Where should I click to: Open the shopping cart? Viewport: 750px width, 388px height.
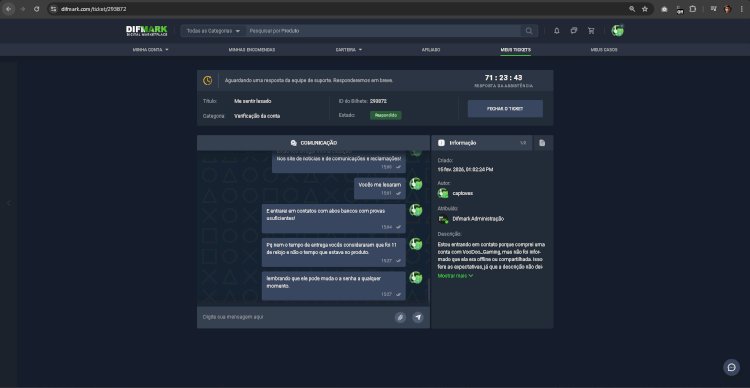pos(591,31)
